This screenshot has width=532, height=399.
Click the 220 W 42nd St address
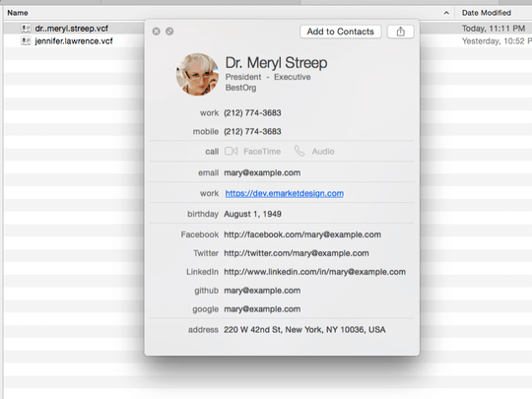coord(304,329)
